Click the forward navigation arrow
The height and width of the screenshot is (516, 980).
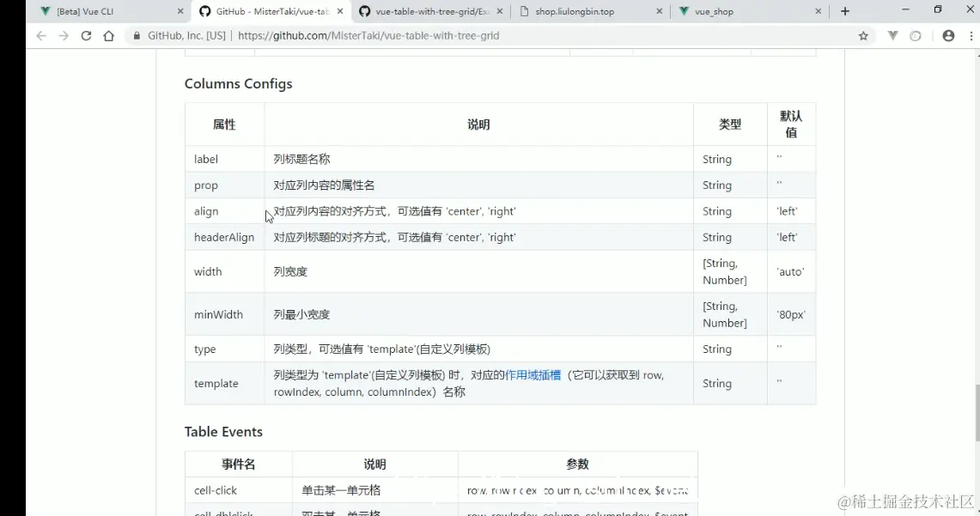[64, 35]
